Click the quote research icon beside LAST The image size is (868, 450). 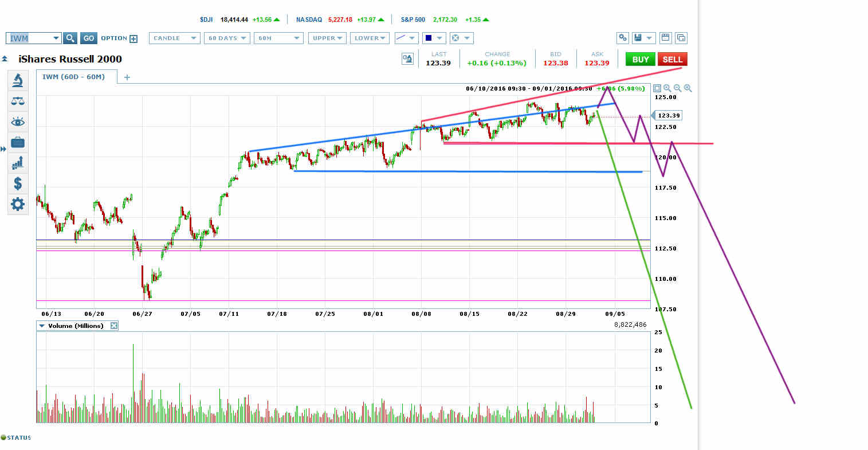pos(407,58)
